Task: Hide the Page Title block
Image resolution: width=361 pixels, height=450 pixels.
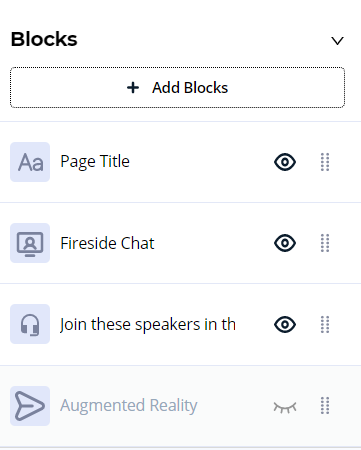Action: [285, 162]
